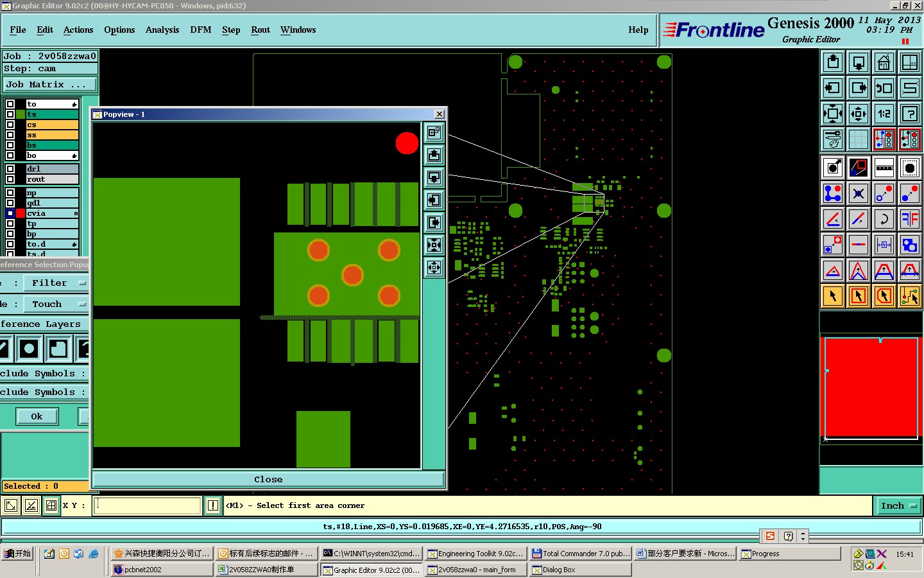The height and width of the screenshot is (578, 924).
Task: Toggle checkbox for layer to
Action: (x=10, y=104)
